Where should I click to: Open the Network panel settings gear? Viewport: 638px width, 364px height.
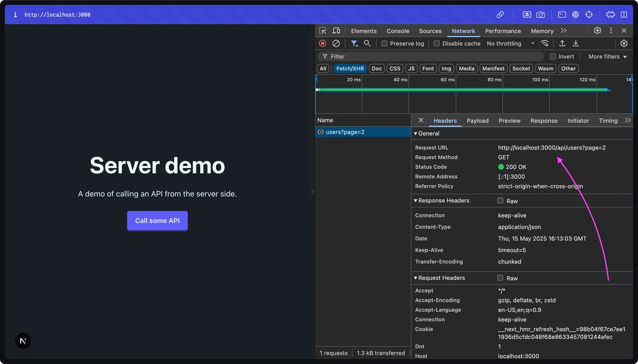point(624,43)
